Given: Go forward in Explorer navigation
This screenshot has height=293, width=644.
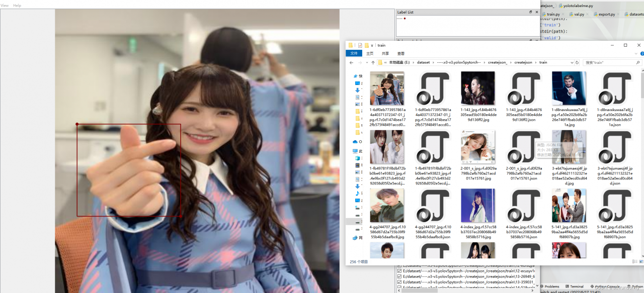Looking at the screenshot, I should click(360, 63).
